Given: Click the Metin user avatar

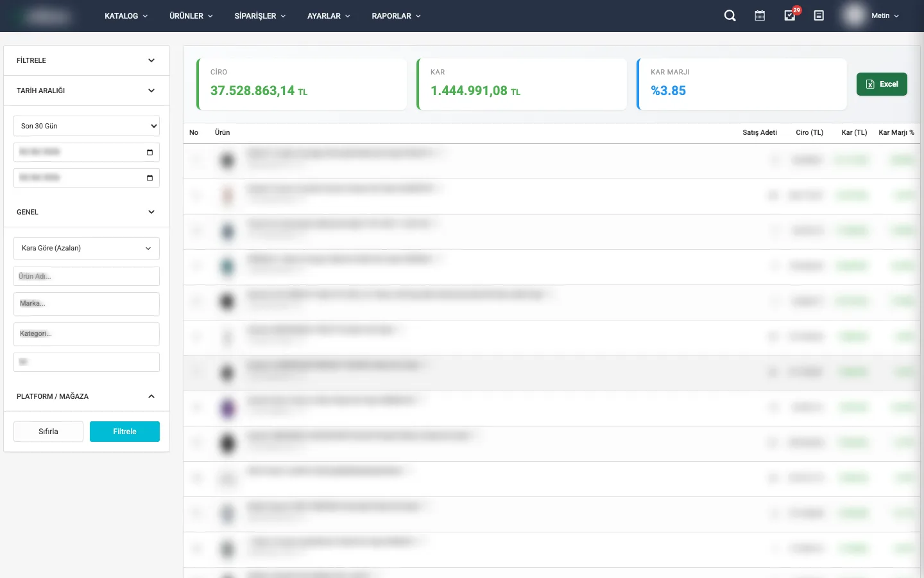Looking at the screenshot, I should click(854, 16).
